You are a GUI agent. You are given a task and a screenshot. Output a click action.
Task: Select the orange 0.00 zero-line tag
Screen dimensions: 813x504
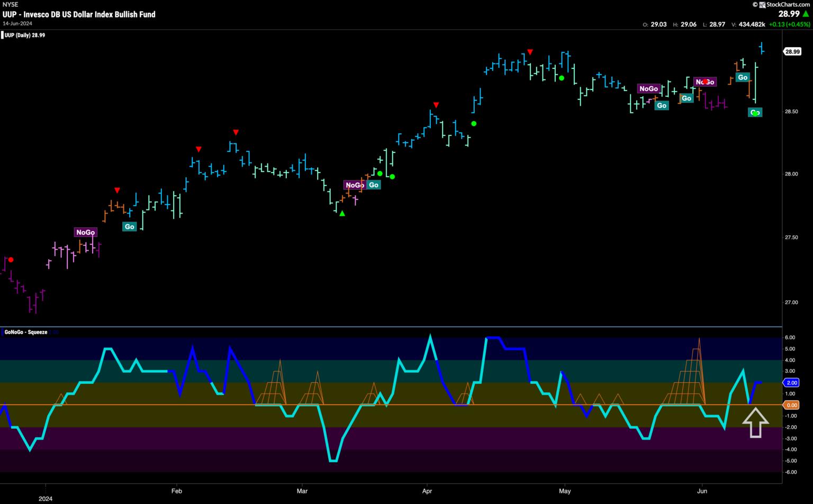(791, 405)
